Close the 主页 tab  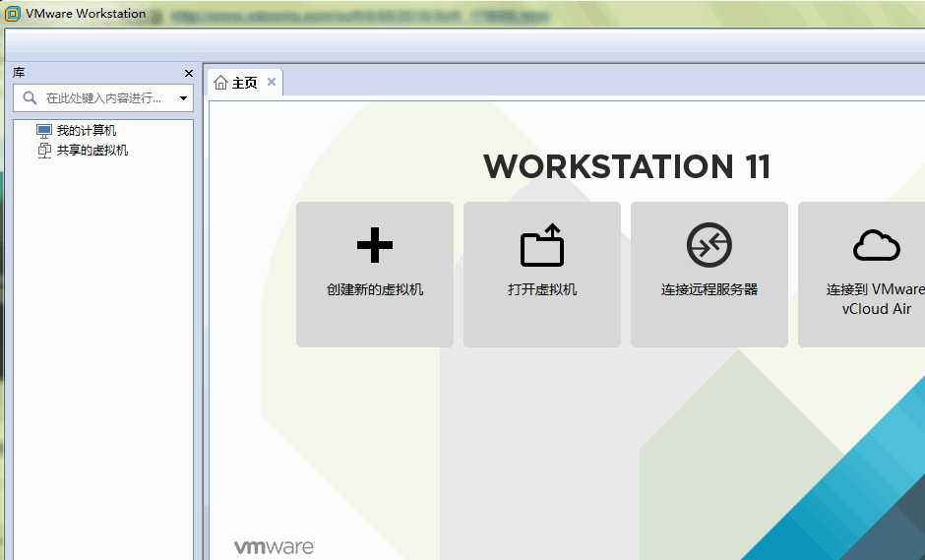click(272, 82)
